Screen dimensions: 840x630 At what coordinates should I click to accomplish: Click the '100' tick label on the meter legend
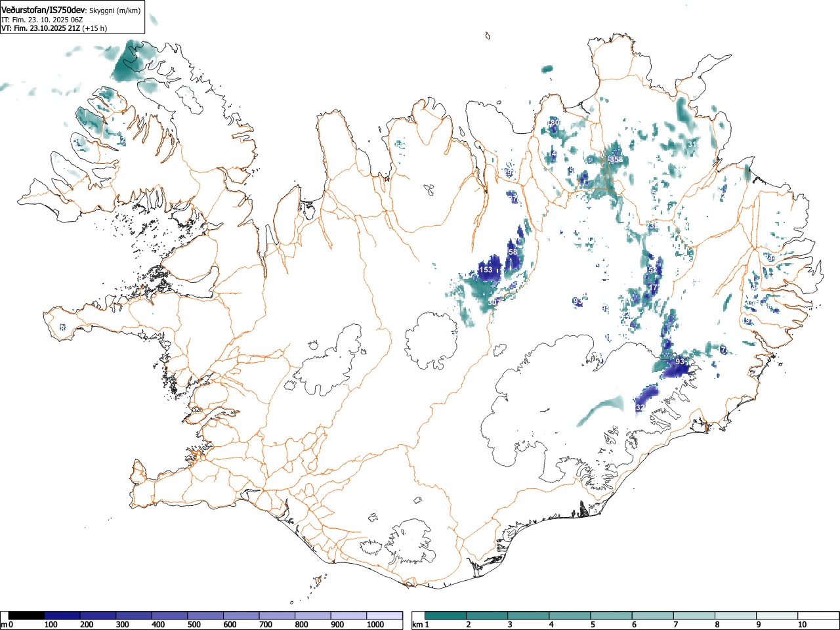pos(51,625)
